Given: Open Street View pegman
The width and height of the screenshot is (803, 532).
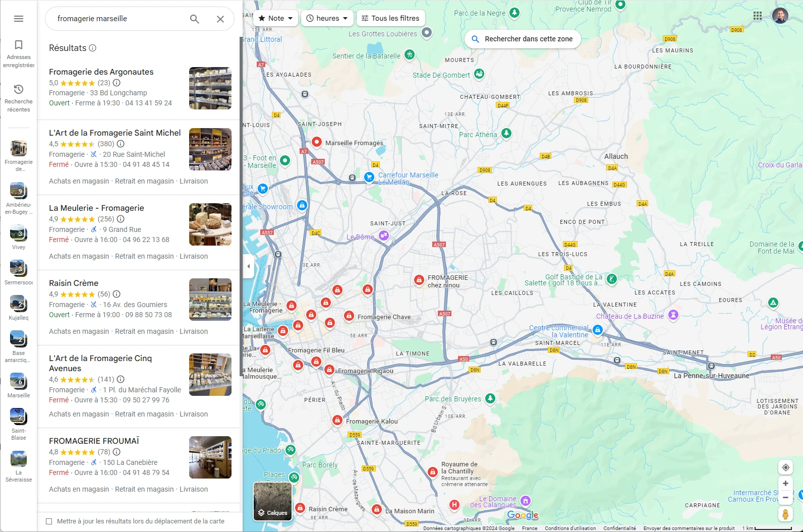Looking at the screenshot, I should click(785, 514).
